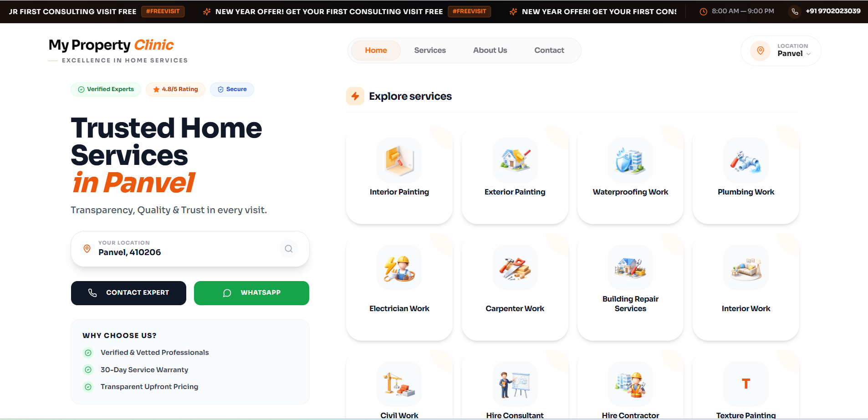Click the search magnifier in the location box
The height and width of the screenshot is (420, 868).
coord(289,249)
